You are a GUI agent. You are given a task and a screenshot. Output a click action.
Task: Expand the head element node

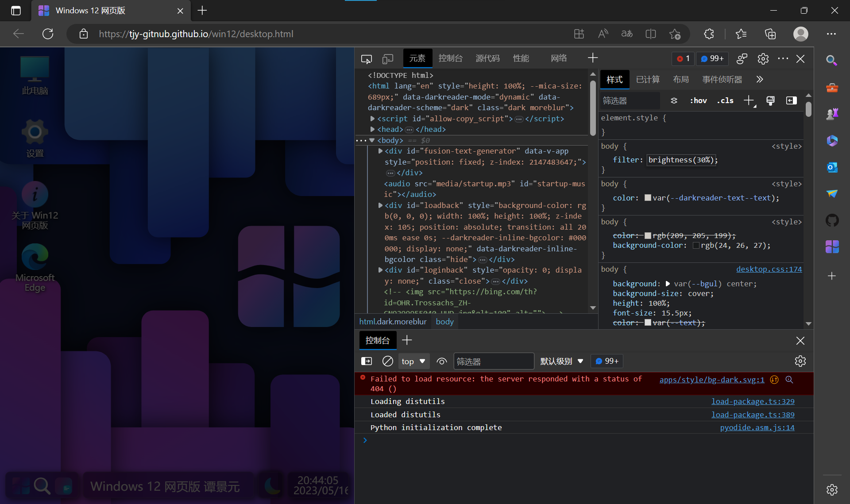(x=372, y=129)
